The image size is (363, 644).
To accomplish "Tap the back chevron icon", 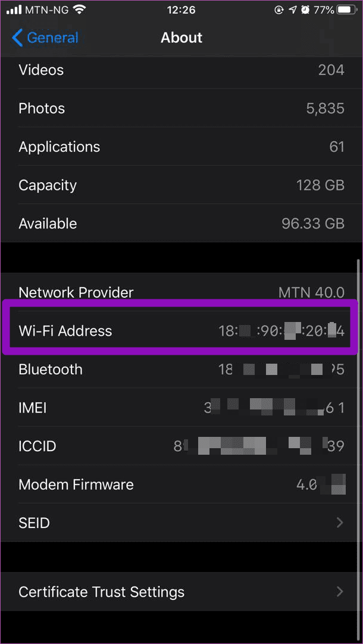I will [17, 37].
